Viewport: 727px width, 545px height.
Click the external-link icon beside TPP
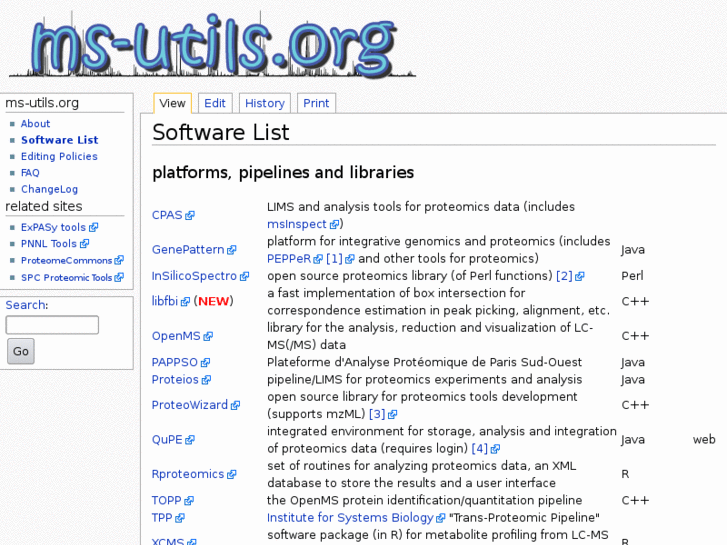(x=180, y=518)
